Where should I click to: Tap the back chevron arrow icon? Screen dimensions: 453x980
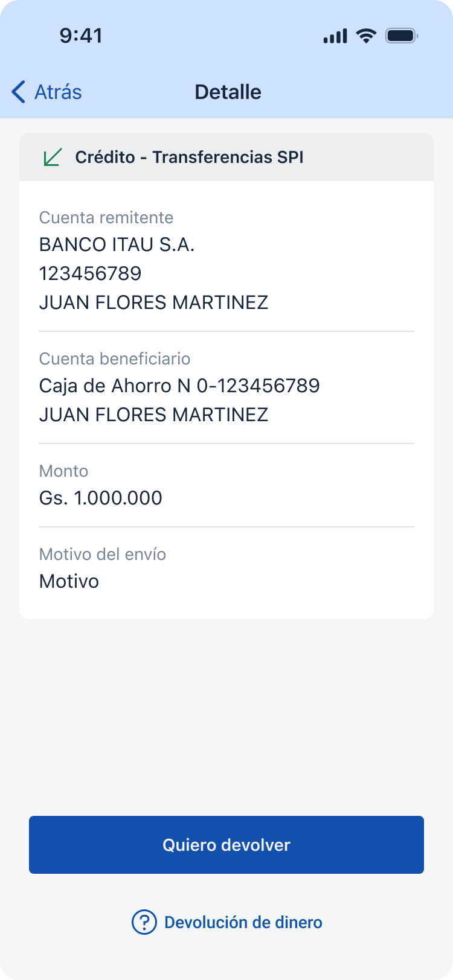(19, 92)
